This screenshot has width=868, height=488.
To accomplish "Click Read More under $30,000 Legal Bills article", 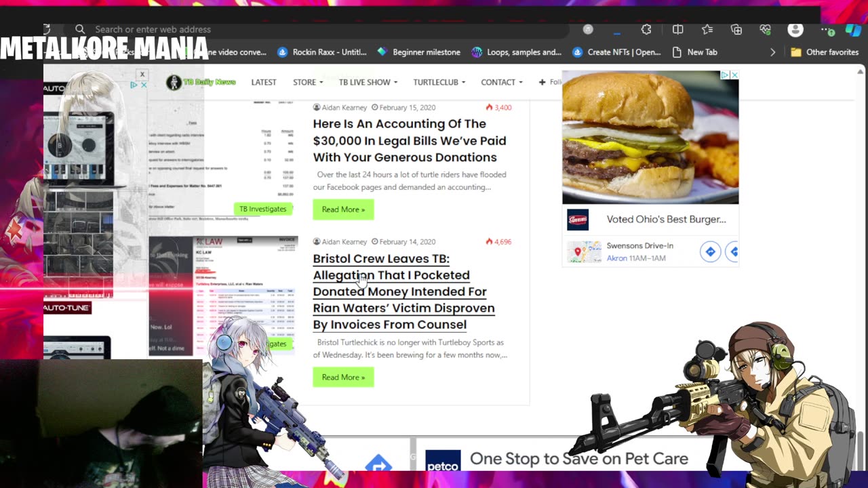I will click(343, 209).
